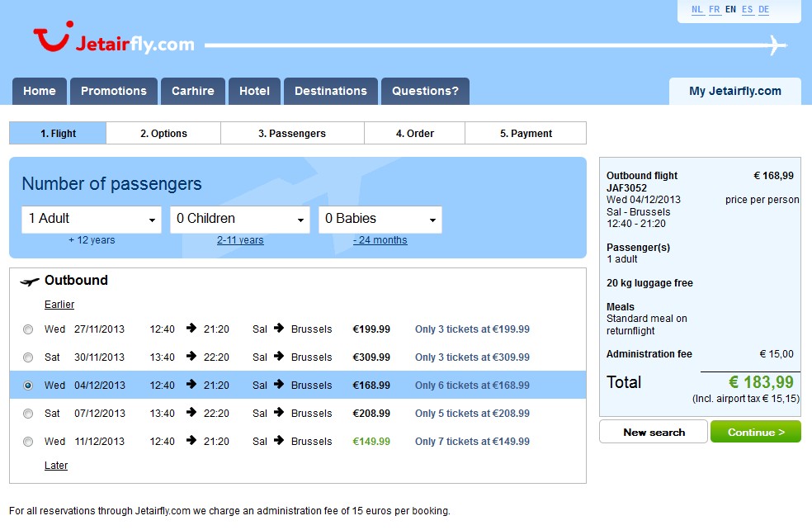Screen dimensions: 812x530
Task: Open the Home menu tab
Action: (x=40, y=91)
